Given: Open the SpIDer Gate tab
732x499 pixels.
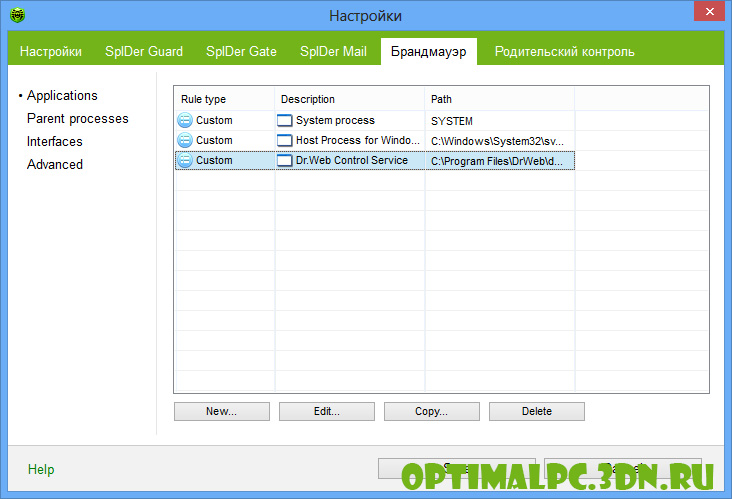Looking at the screenshot, I should pyautogui.click(x=241, y=51).
